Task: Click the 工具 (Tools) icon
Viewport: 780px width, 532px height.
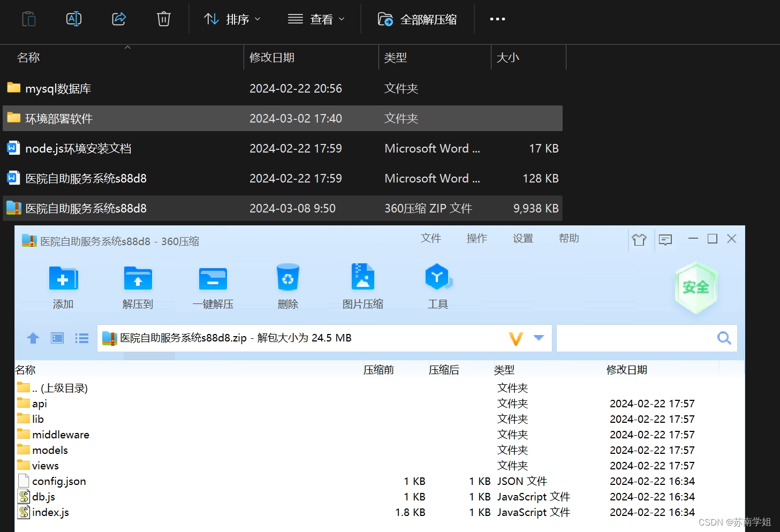Action: pos(438,286)
